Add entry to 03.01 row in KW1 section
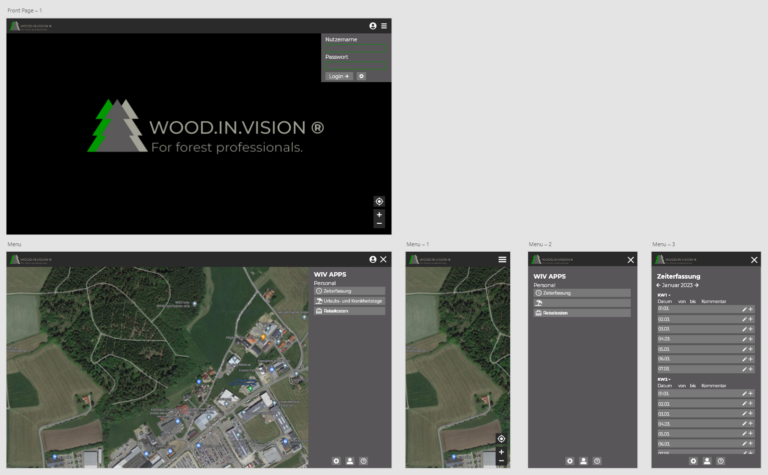The height and width of the screenshot is (475, 768). (750, 329)
